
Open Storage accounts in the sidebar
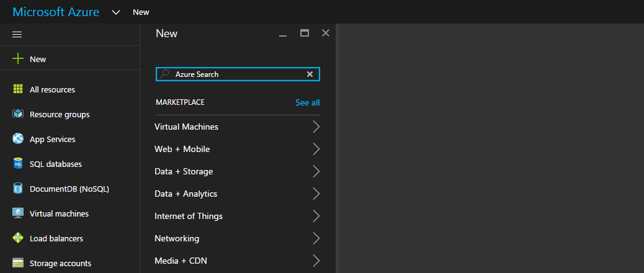click(60, 263)
